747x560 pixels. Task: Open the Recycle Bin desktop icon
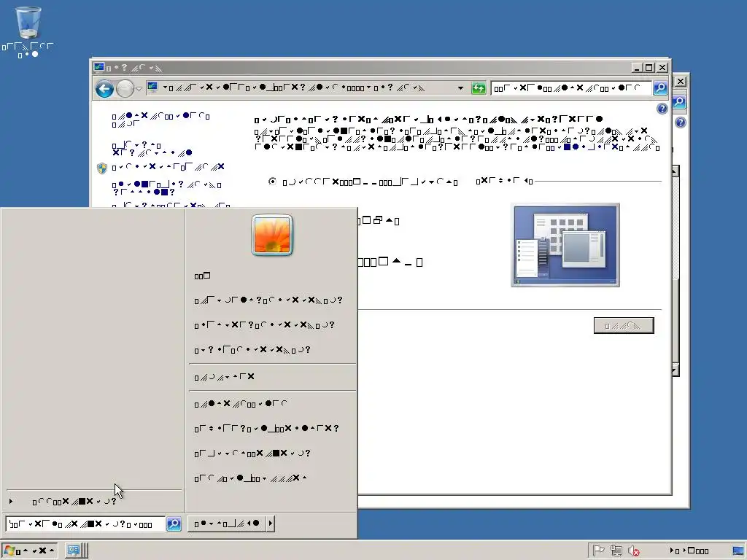28,31
